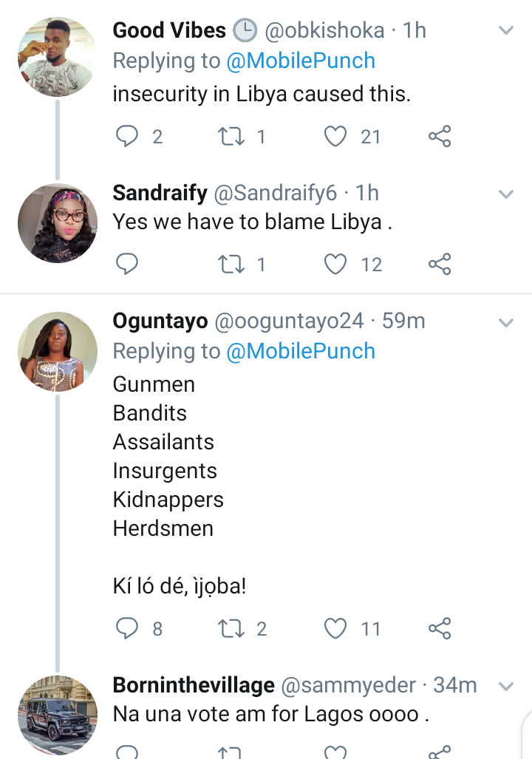Image resolution: width=532 pixels, height=759 pixels.
Task: Reply to Oguntayo's tweet
Action: (x=129, y=628)
